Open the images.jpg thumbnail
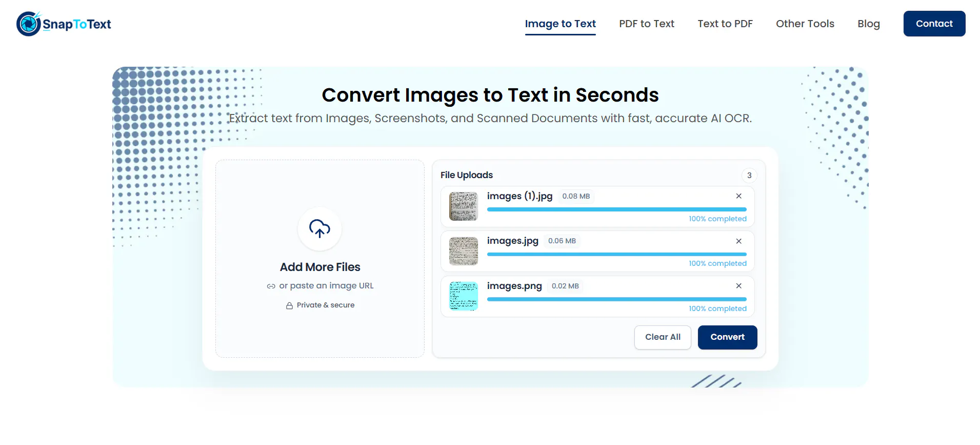Viewport: 980px width, 445px height. click(463, 251)
